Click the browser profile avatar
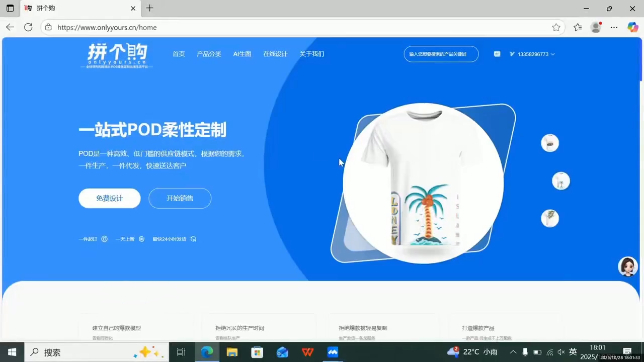This screenshot has width=644, height=362. [596, 27]
